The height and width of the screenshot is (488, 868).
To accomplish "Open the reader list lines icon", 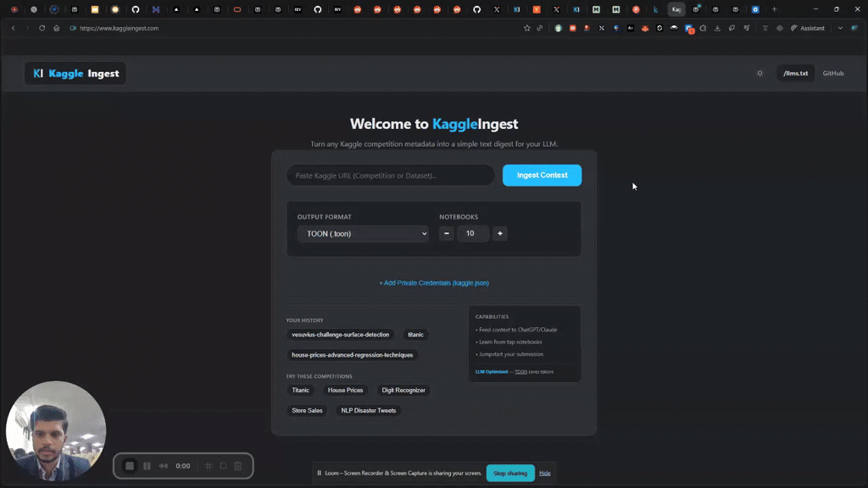I will 765,28.
